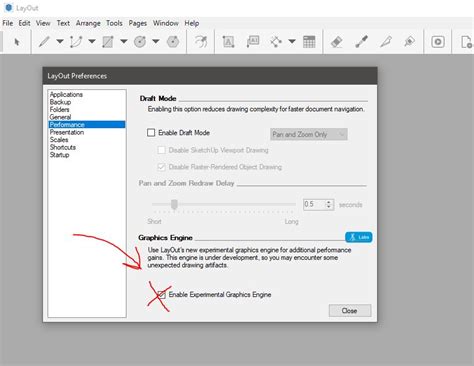The width and height of the screenshot is (474, 366).
Task: Close the LayOut Preferences dialog
Action: pyautogui.click(x=350, y=311)
